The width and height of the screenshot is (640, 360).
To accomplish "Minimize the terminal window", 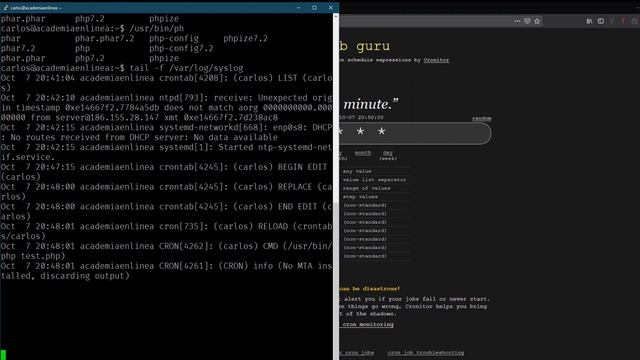I will tap(299, 7).
